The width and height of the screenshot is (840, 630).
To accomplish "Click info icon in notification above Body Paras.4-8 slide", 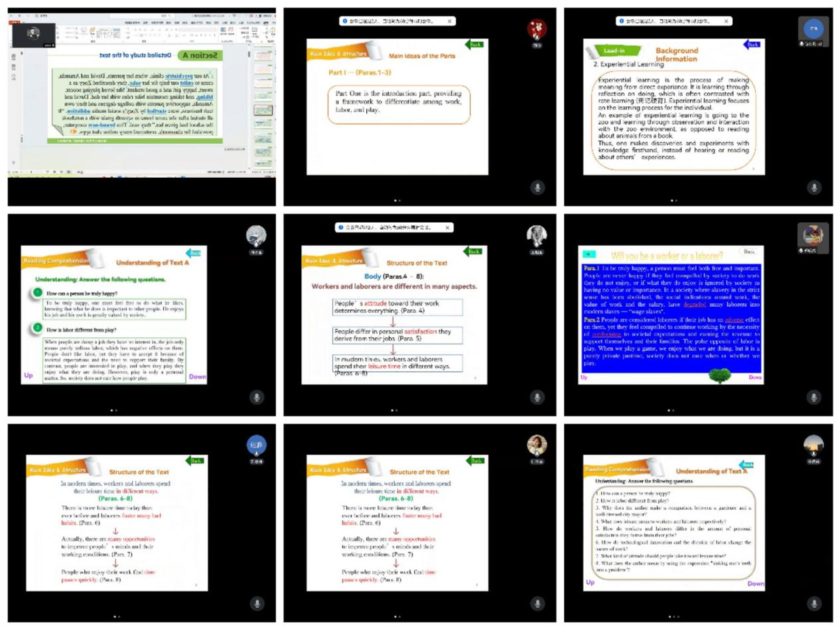I will [341, 227].
